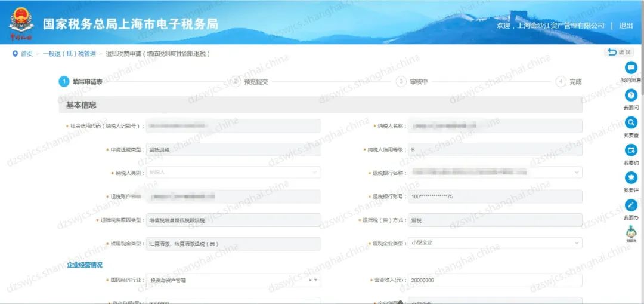
Task: Click the 我要办 pencil icon
Action: pyautogui.click(x=631, y=205)
